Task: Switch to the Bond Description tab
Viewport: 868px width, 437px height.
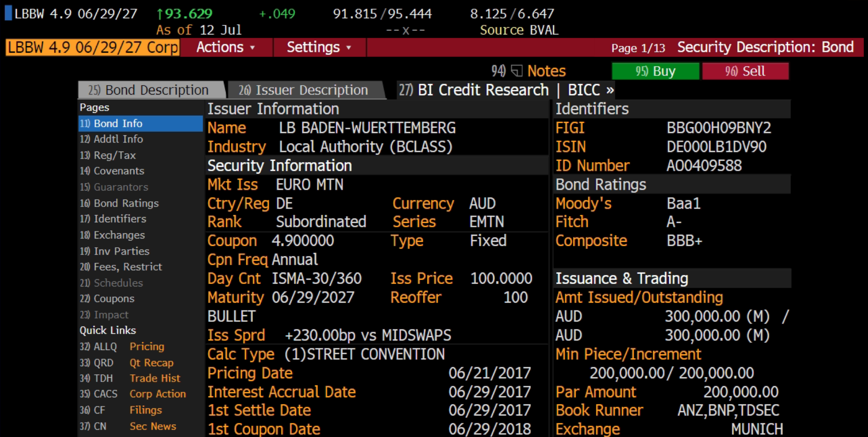Action: pyautogui.click(x=151, y=90)
